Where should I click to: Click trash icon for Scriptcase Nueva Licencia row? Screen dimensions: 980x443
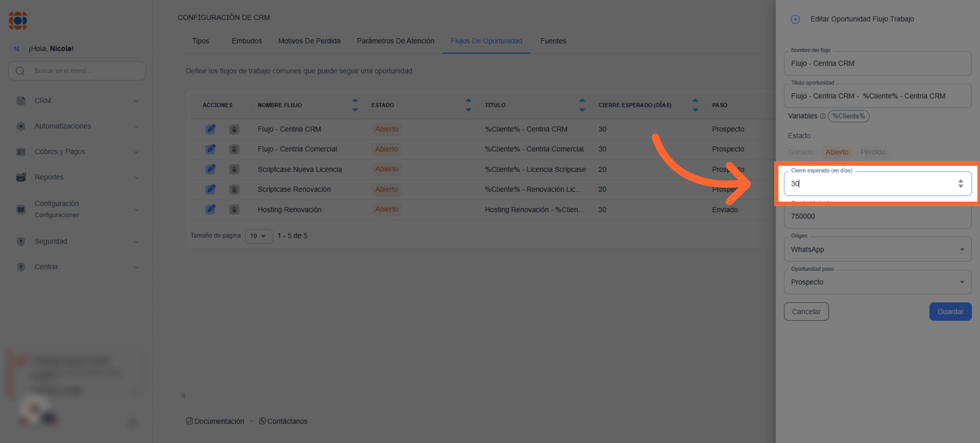point(234,169)
